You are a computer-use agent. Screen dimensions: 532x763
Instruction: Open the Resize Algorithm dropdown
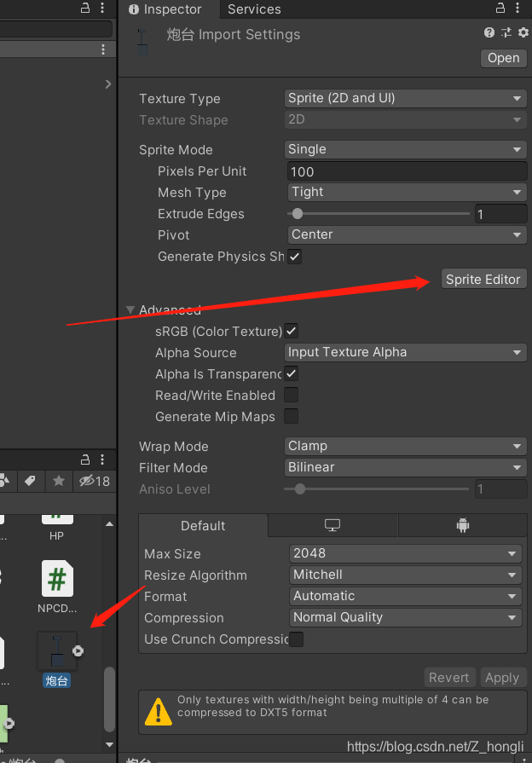[406, 575]
